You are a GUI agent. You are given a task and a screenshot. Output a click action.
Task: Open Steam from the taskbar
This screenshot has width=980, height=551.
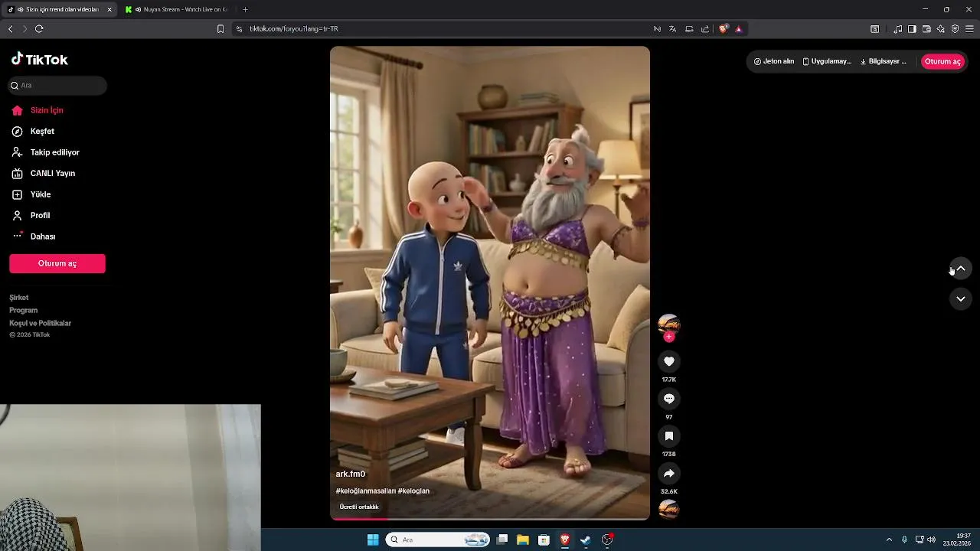tap(586, 540)
